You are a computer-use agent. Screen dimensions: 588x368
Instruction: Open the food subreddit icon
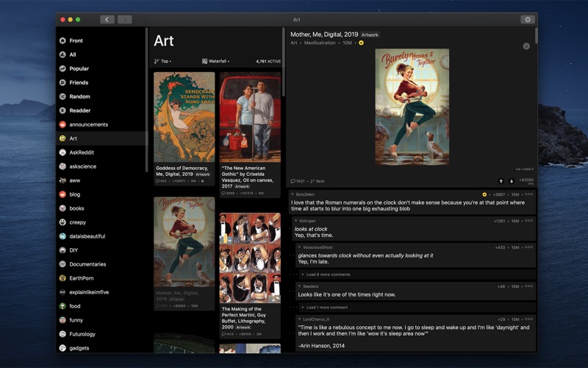(62, 306)
